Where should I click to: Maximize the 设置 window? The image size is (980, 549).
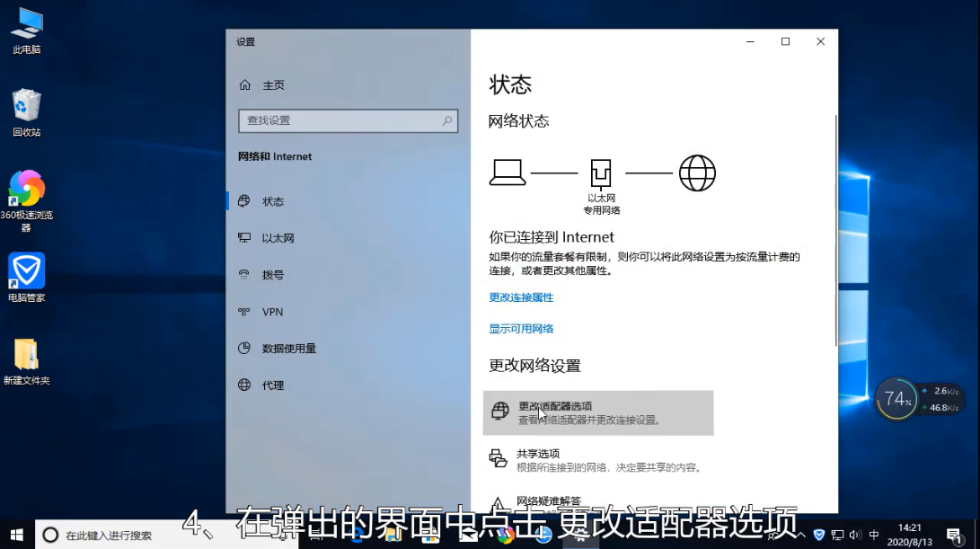point(786,42)
